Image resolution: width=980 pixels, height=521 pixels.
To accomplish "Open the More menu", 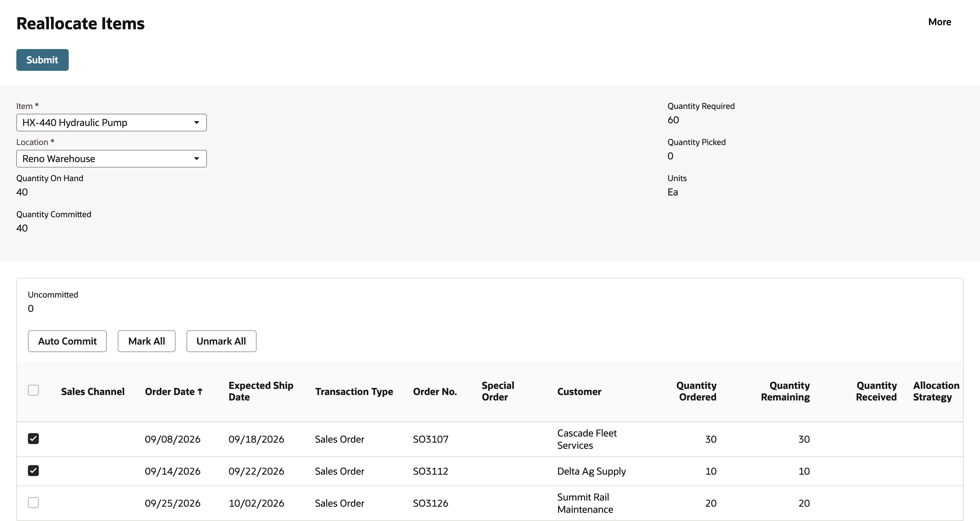I will (x=939, y=22).
